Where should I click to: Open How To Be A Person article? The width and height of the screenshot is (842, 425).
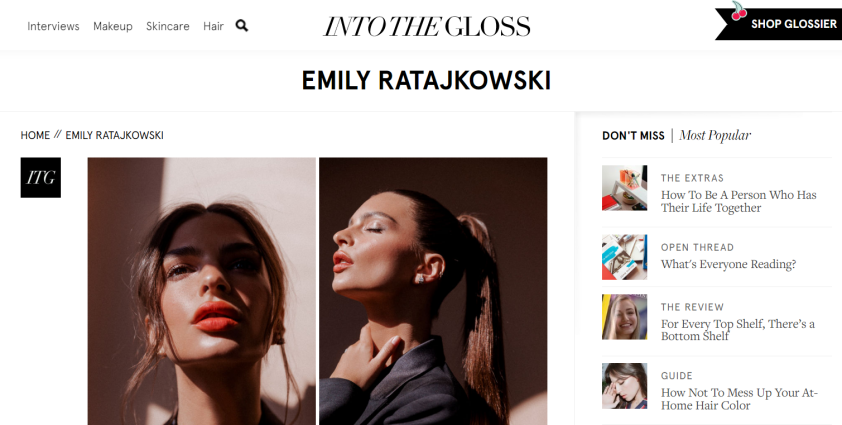point(738,201)
